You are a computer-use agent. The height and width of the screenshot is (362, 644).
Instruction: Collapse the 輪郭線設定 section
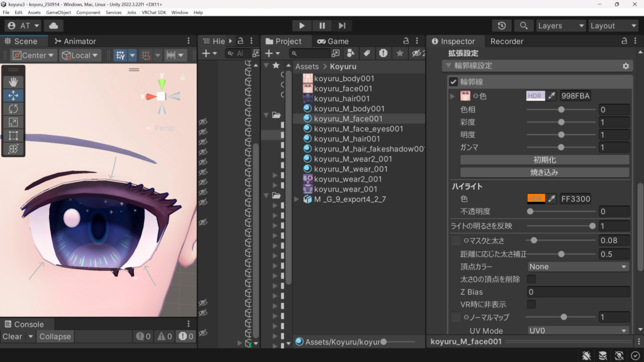(x=448, y=65)
